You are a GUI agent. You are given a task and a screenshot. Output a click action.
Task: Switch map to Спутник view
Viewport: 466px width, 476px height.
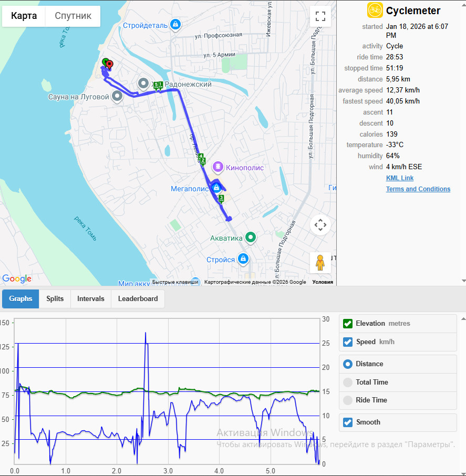pyautogui.click(x=73, y=16)
